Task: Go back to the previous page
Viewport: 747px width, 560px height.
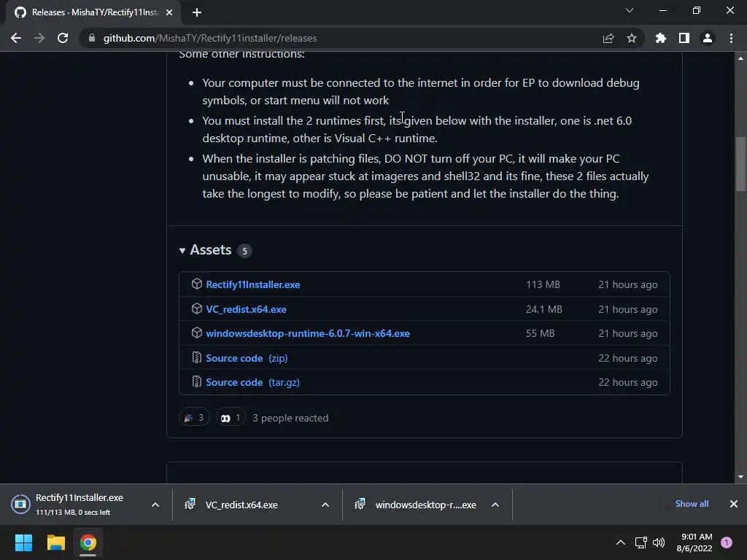Action: [16, 38]
